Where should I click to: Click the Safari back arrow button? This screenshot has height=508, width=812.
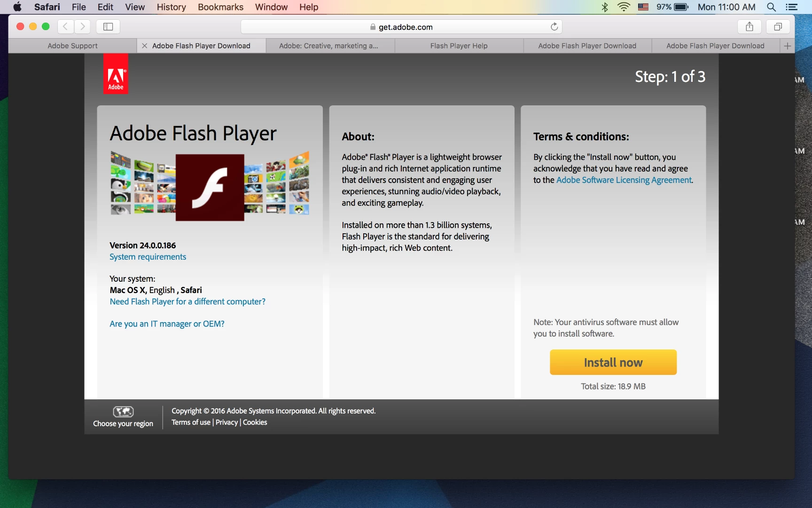click(66, 26)
